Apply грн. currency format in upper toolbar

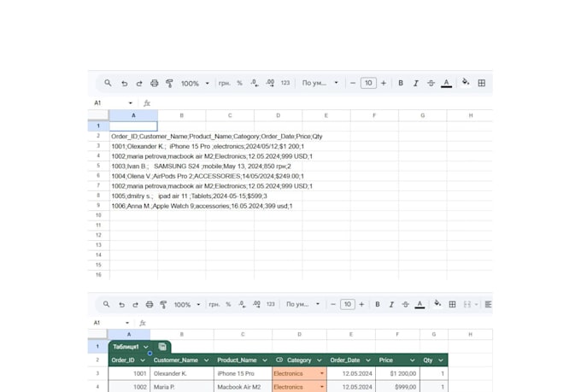(224, 83)
